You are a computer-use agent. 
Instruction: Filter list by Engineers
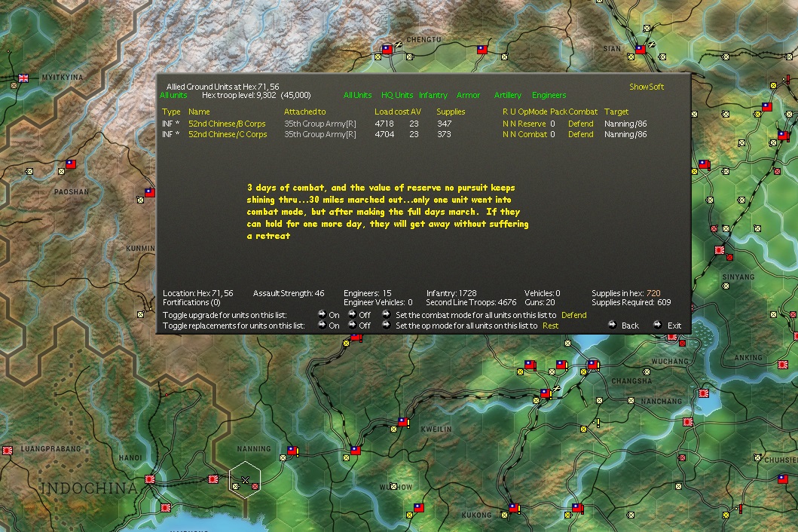(x=549, y=95)
